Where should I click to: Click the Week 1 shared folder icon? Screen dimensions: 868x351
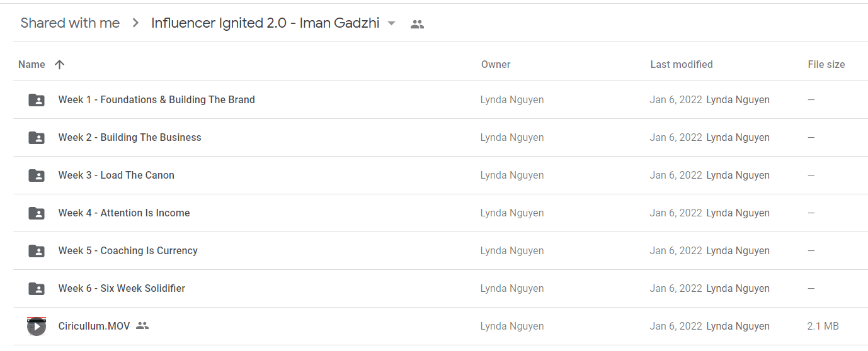click(37, 99)
